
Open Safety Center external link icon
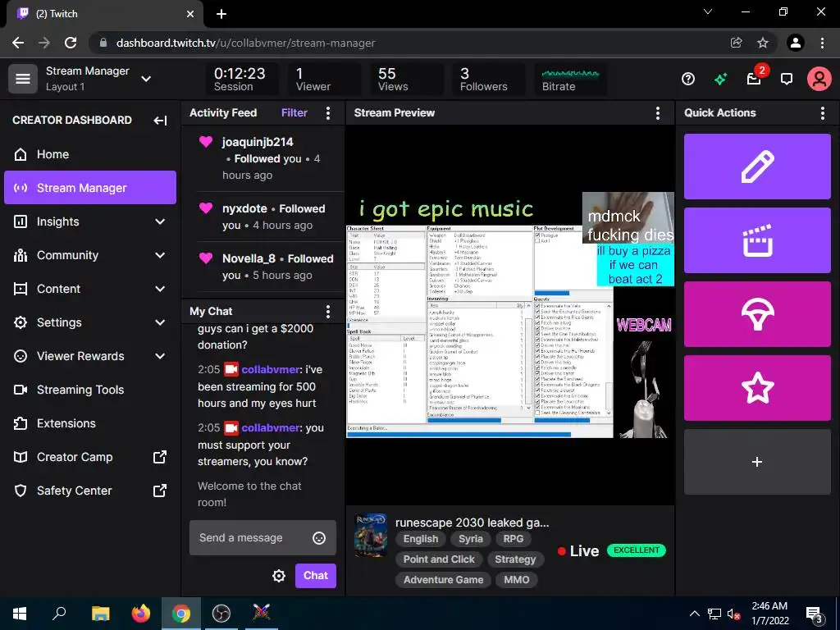coord(160,491)
